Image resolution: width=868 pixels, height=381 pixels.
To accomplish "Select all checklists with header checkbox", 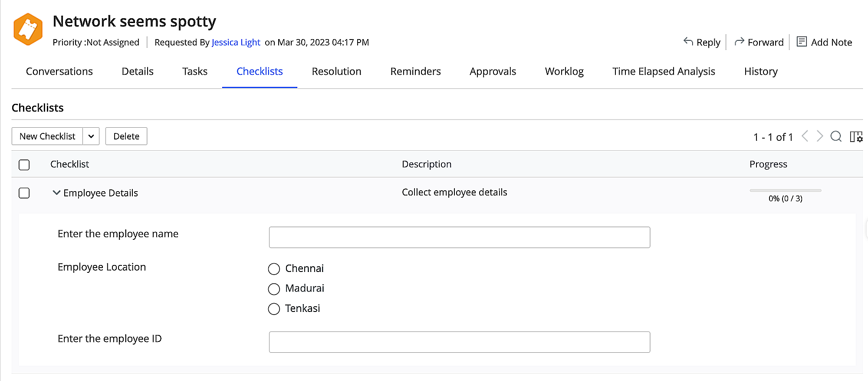I will 24,165.
